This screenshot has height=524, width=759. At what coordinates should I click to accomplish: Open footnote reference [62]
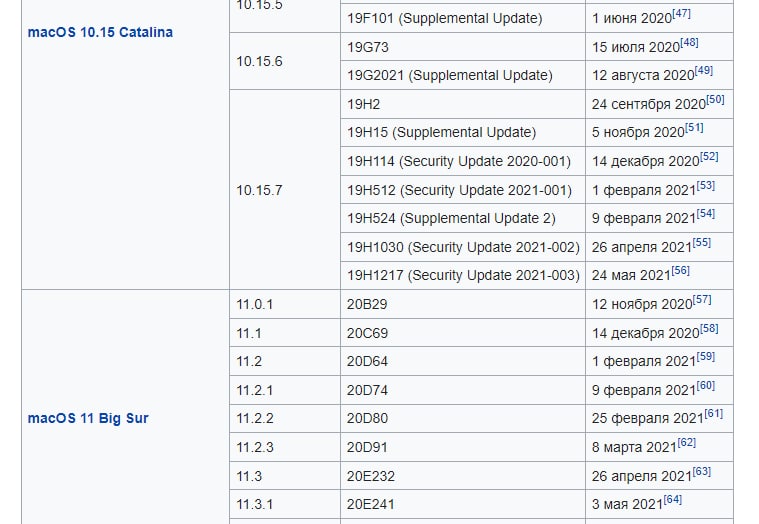pos(686,442)
